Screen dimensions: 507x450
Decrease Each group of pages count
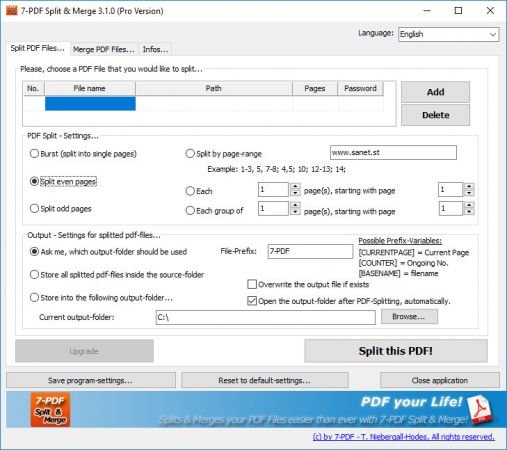click(x=295, y=212)
